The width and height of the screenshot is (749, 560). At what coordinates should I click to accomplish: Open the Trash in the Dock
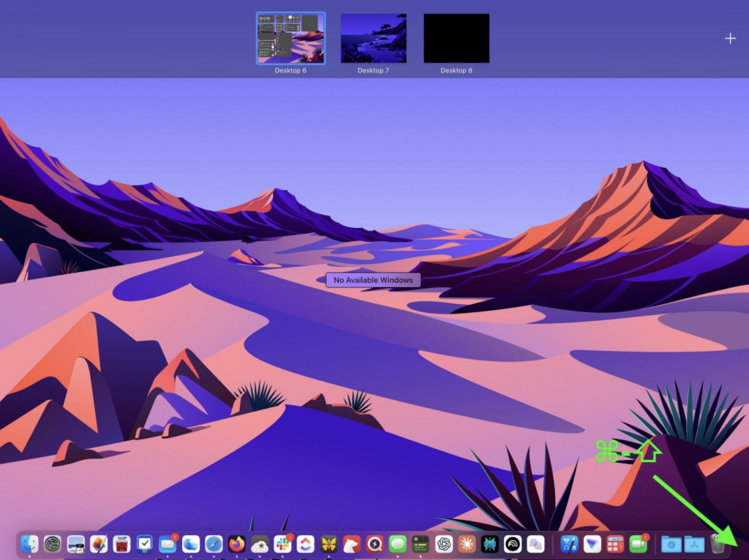[x=718, y=544]
